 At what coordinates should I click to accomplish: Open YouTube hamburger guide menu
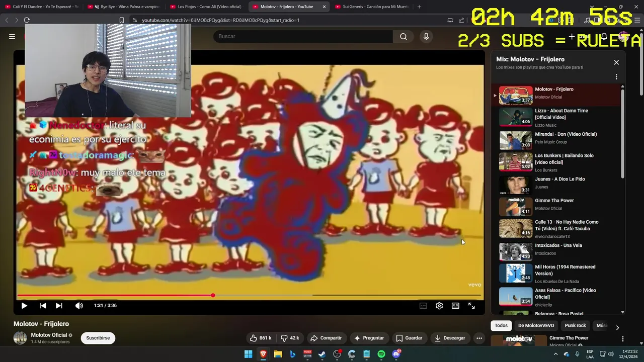[12, 36]
